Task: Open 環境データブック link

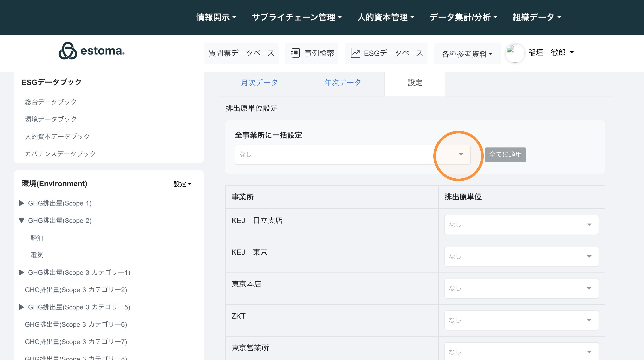Action: [51, 119]
